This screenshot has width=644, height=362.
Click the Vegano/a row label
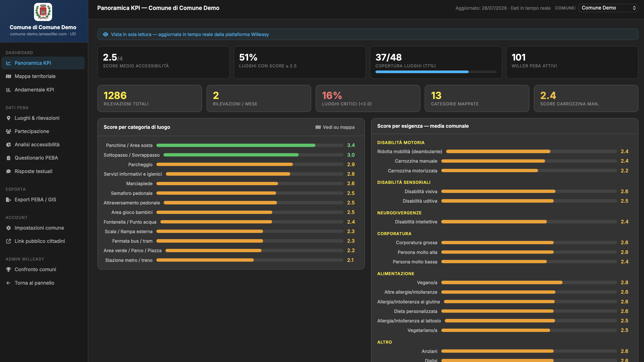coord(427,282)
